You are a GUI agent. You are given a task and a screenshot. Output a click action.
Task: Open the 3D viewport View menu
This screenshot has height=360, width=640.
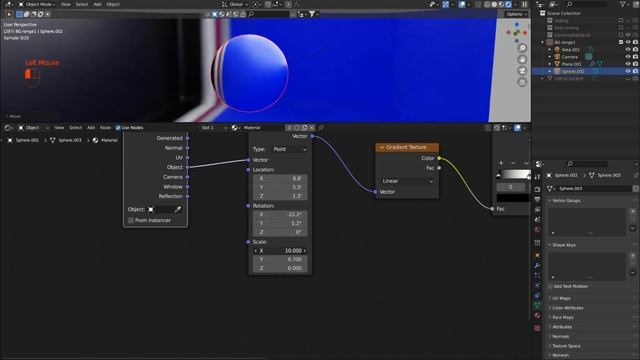coord(65,4)
